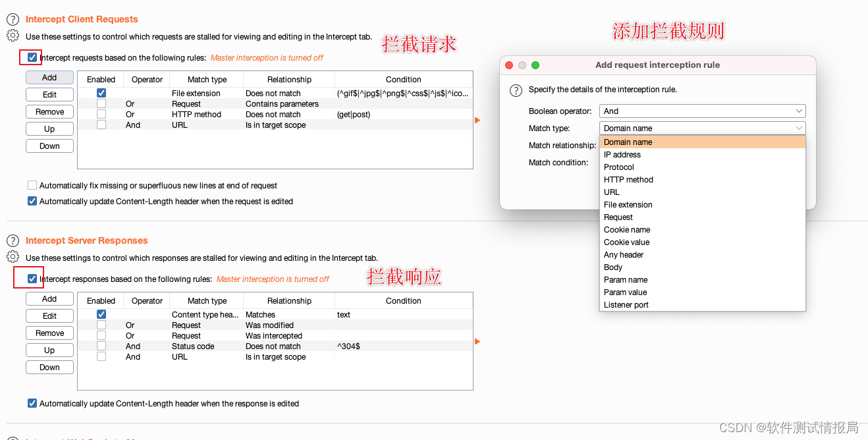This screenshot has width=868, height=440.
Task: Move response rule Down
Action: click(x=49, y=368)
